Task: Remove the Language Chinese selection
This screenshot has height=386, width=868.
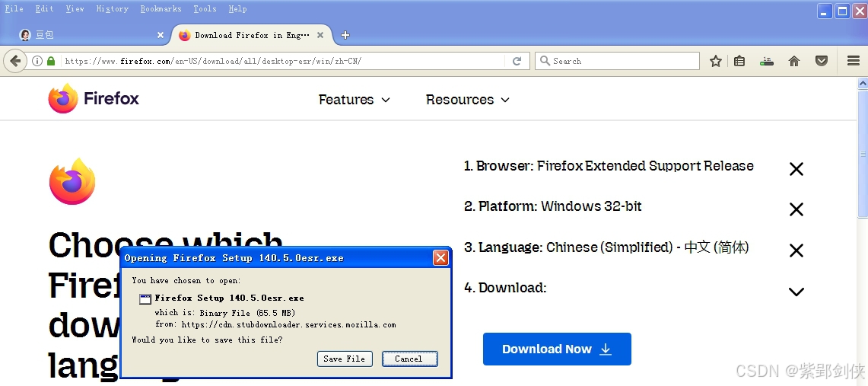Action: [796, 250]
